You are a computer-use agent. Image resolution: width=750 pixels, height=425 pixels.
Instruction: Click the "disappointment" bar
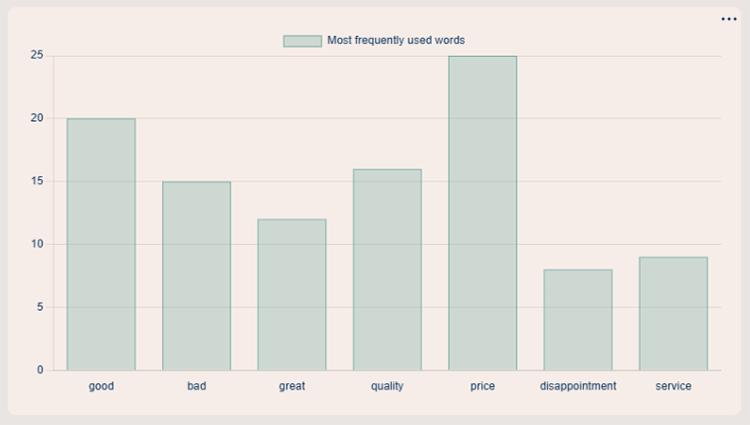coord(578,320)
